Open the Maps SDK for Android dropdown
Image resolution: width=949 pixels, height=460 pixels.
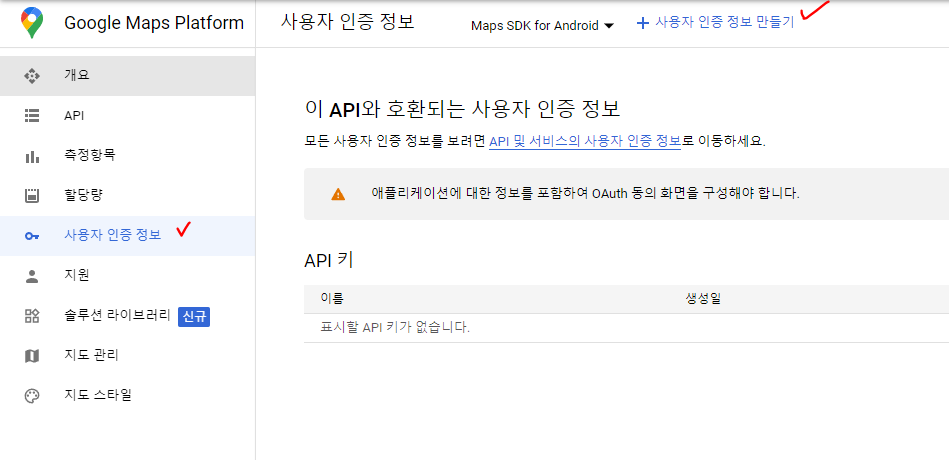pyautogui.click(x=542, y=25)
